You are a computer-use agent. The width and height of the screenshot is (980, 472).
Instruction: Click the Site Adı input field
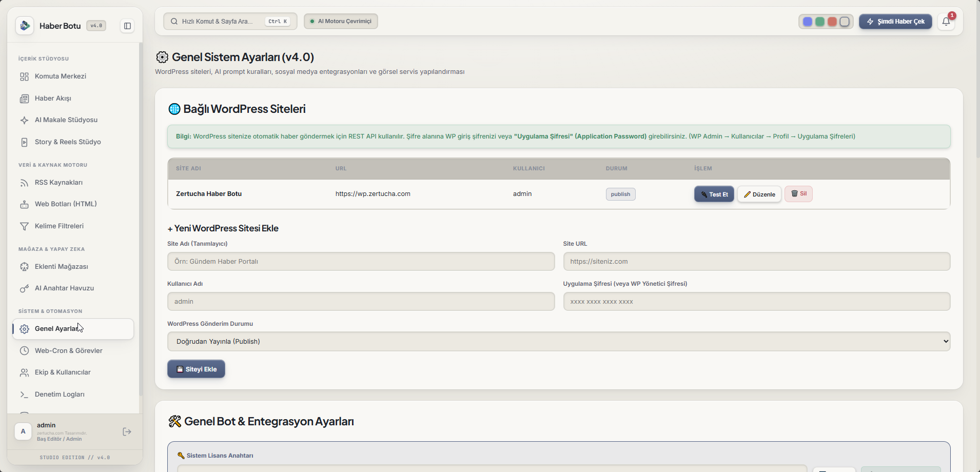(x=361, y=261)
